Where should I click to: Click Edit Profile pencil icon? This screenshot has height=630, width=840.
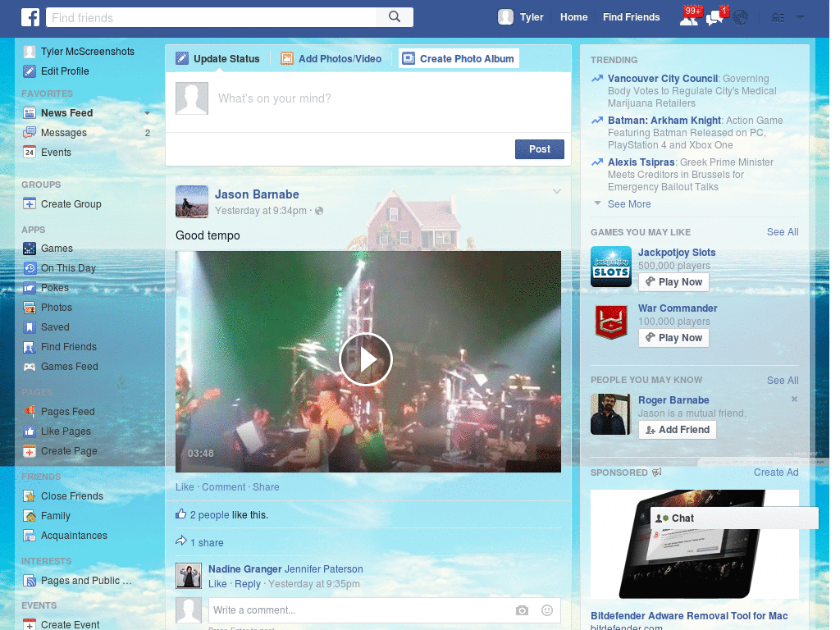click(x=30, y=71)
